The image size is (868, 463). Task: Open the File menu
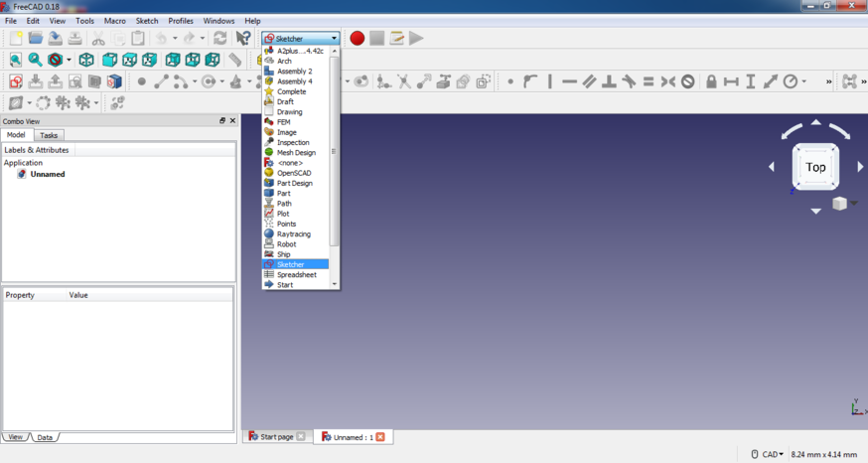point(11,21)
